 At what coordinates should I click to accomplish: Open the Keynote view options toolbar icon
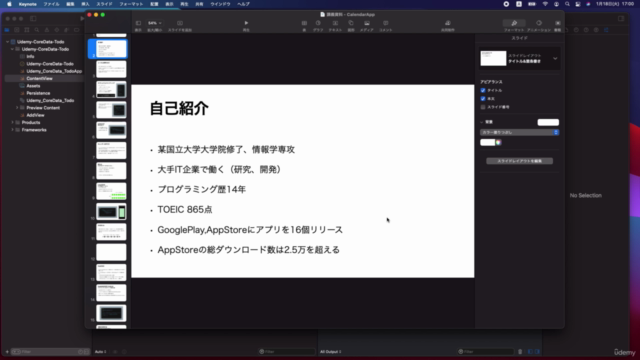pyautogui.click(x=138, y=23)
